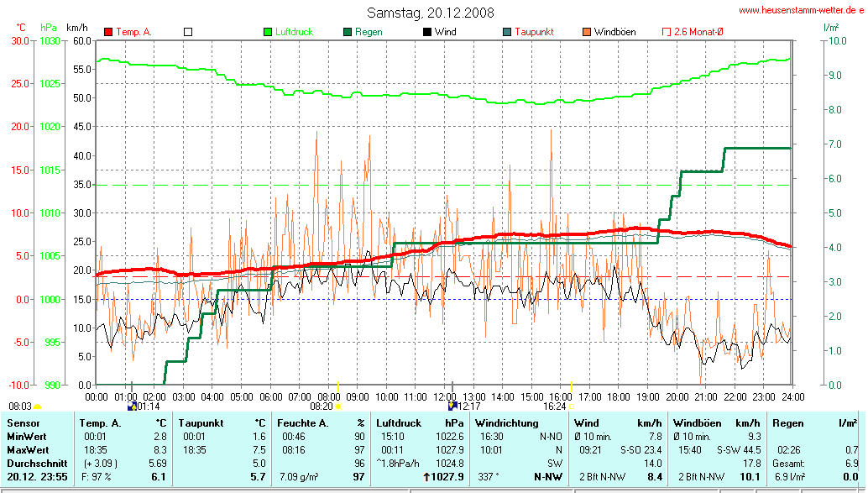Click the moon icon at 01:14
The image size is (868, 493).
point(131,406)
